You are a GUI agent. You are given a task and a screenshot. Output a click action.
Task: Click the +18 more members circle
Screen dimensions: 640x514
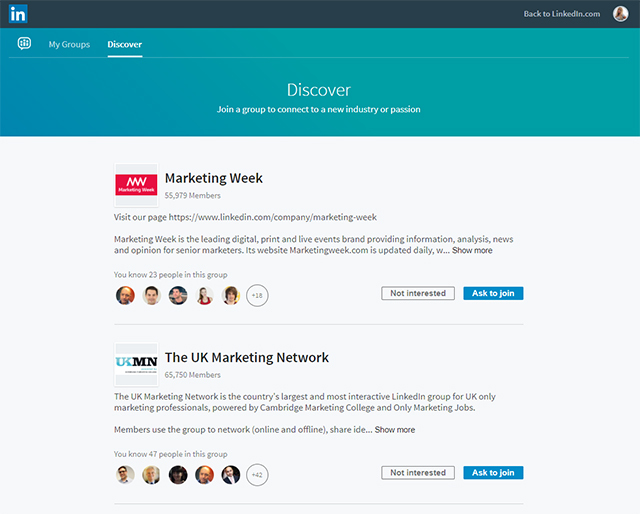pos(257,295)
